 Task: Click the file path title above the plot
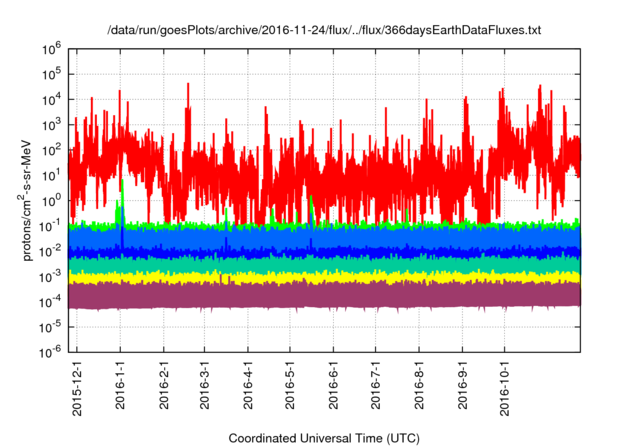[324, 30]
